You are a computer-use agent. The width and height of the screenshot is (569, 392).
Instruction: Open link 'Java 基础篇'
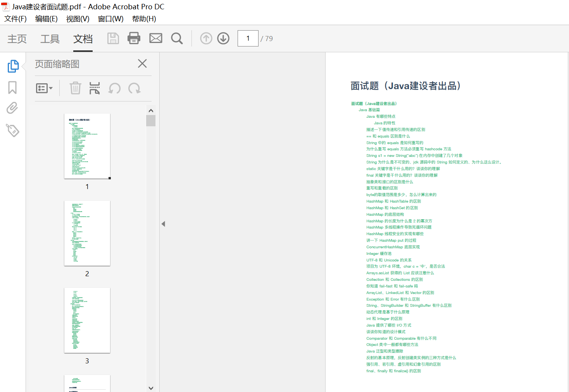(369, 110)
